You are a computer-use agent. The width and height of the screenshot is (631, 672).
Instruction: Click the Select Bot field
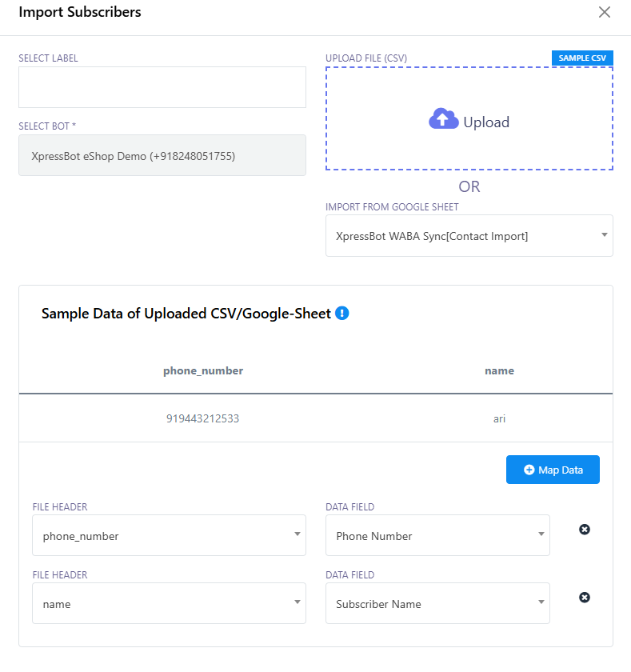click(162, 155)
